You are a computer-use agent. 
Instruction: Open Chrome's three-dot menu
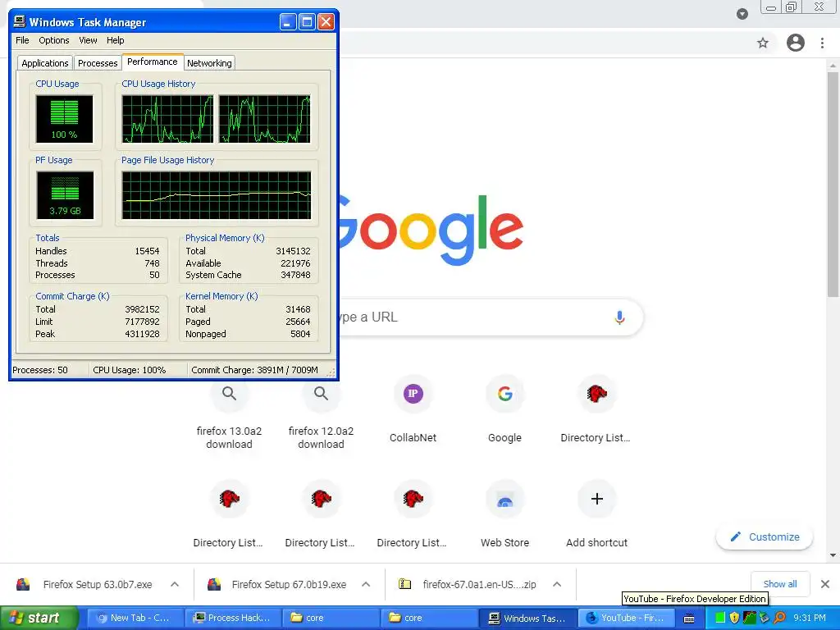822,43
